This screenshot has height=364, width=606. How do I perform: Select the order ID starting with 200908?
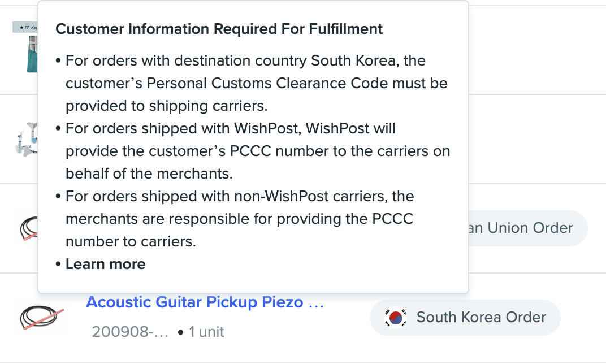click(130, 332)
